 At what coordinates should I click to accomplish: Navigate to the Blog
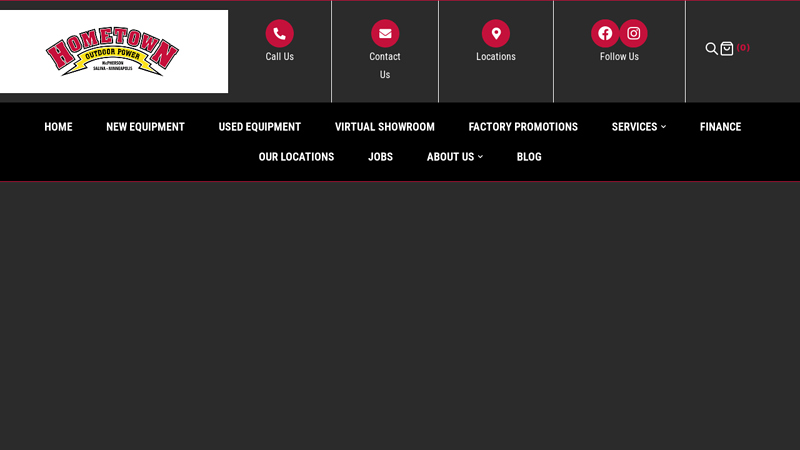pyautogui.click(x=529, y=157)
